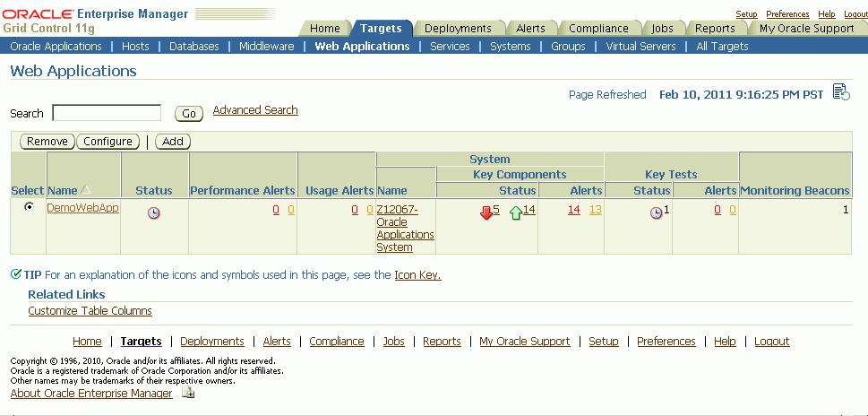The image size is (868, 416).
Task: Open Advanced Search link
Action: click(x=255, y=109)
